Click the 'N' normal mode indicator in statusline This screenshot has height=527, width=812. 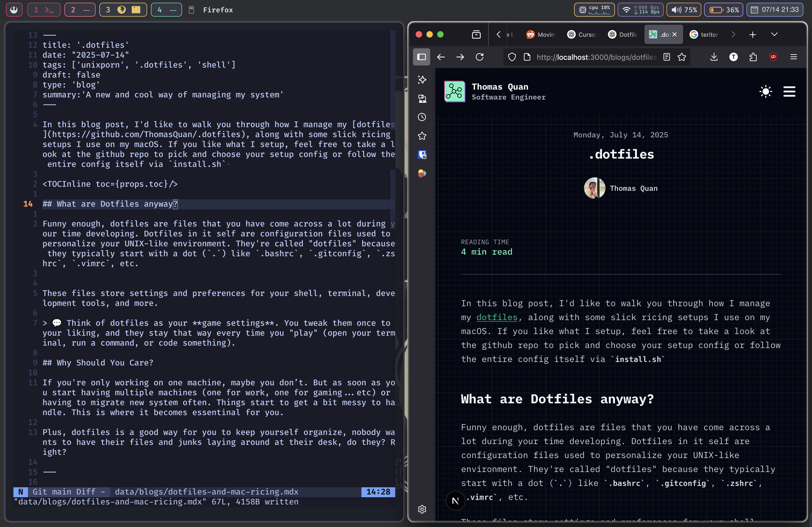click(x=21, y=492)
